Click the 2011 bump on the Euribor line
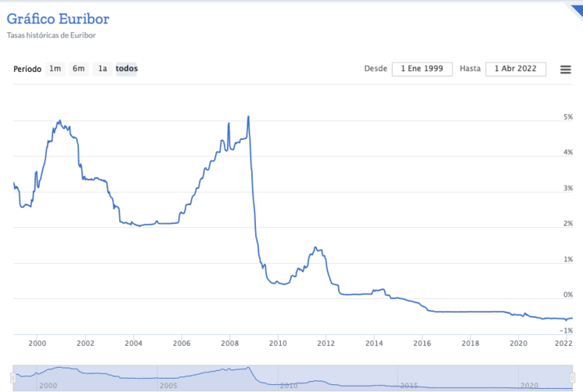Screen dimensions: 583x392 point(315,249)
